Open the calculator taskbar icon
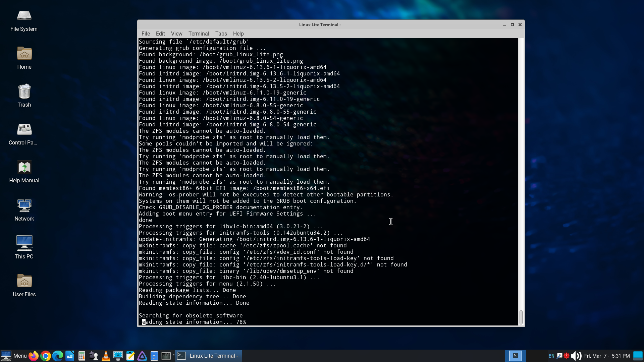 click(x=82, y=356)
